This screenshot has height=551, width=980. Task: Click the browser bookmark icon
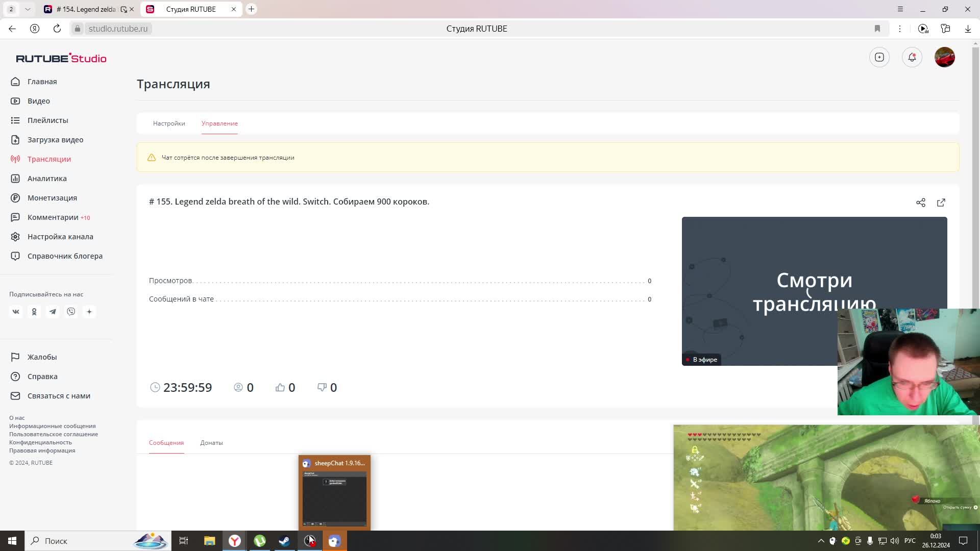coord(877,29)
